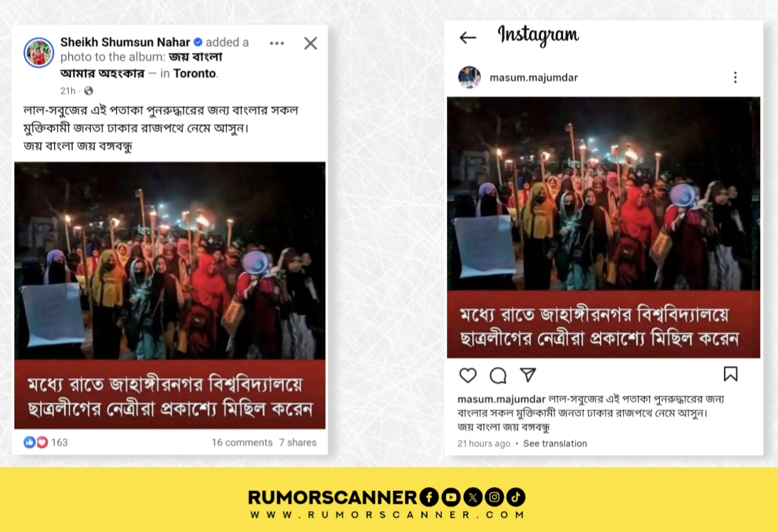Open the Facebook post three-dot options menu
Screen dimensions: 778x532
tap(277, 43)
